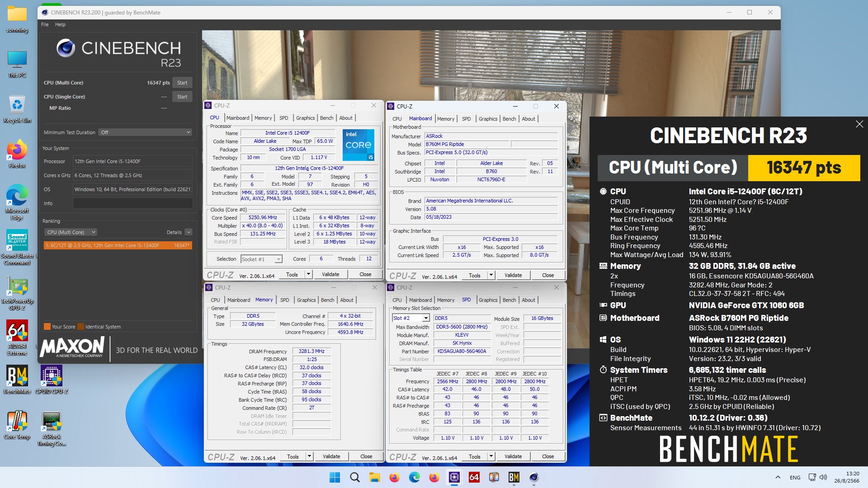Screen dimensions: 868x488
Task: Close the BenchMate result overlay
Action: (859, 124)
